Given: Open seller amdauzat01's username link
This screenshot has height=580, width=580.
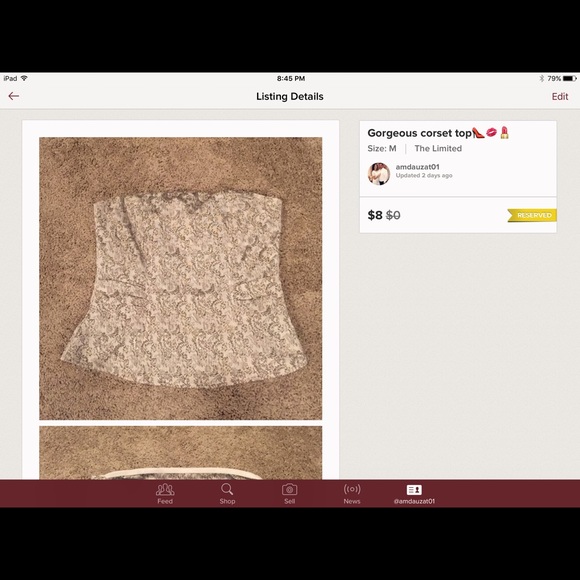Looking at the screenshot, I should (x=417, y=167).
